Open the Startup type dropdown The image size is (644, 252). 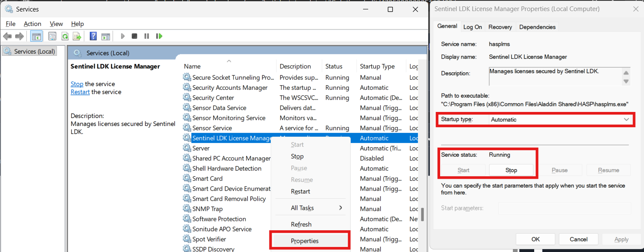click(560, 120)
